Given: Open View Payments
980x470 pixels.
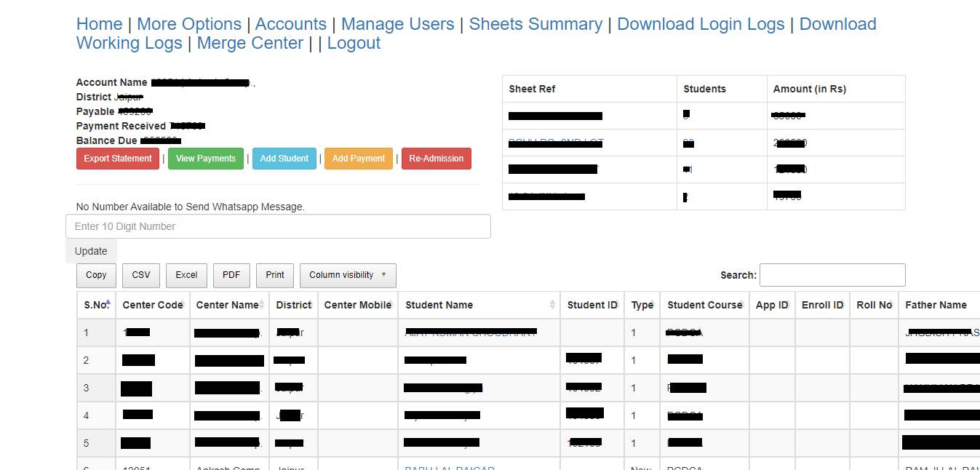Looking at the screenshot, I should coord(205,159).
